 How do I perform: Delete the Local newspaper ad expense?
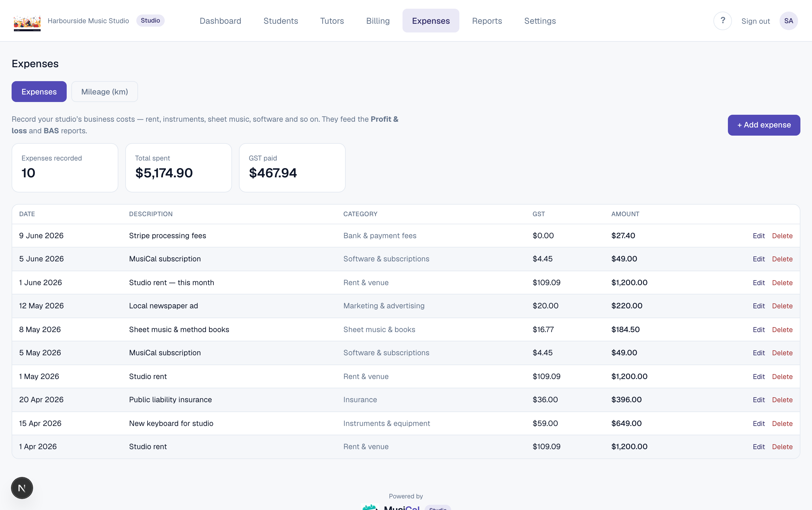[x=782, y=306]
